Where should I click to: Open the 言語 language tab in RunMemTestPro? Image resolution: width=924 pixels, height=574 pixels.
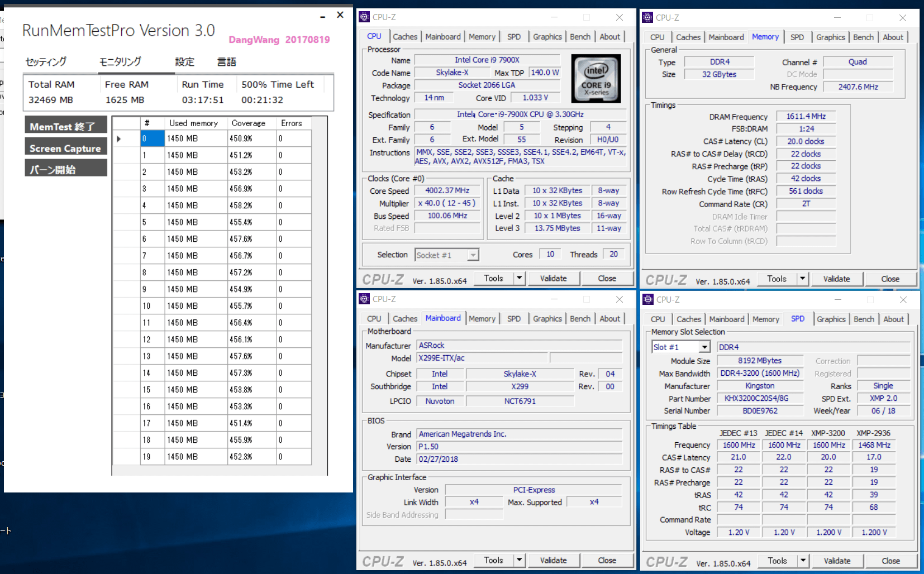click(x=227, y=62)
